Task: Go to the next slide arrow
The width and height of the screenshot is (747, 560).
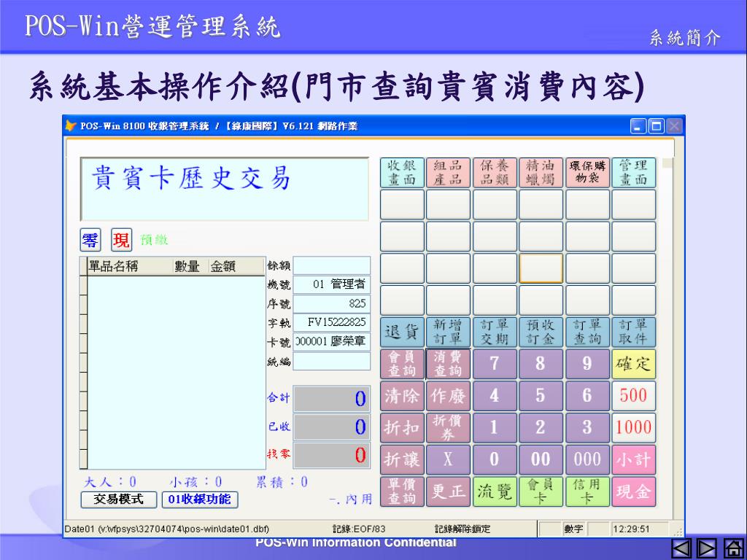Action: (707, 548)
